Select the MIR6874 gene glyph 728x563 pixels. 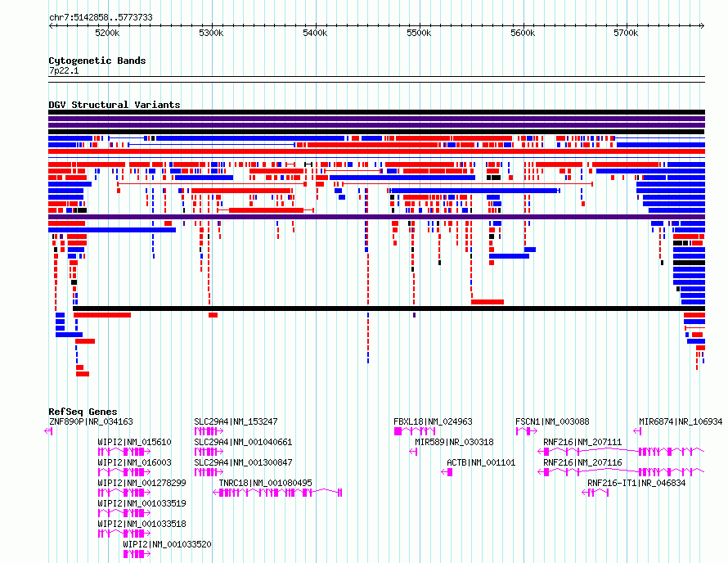[x=637, y=431]
